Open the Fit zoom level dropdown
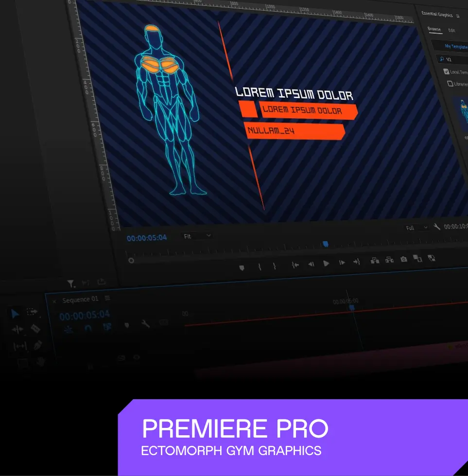 coord(197,236)
